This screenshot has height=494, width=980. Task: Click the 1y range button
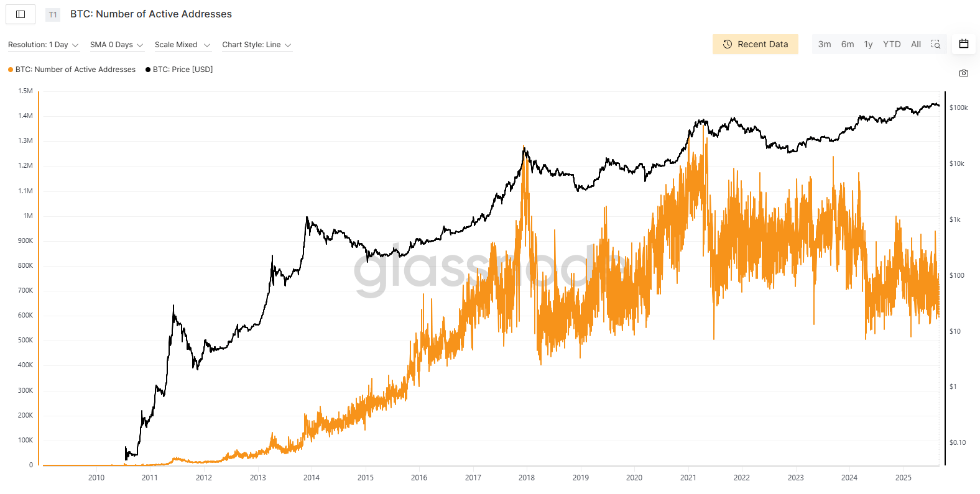click(868, 44)
